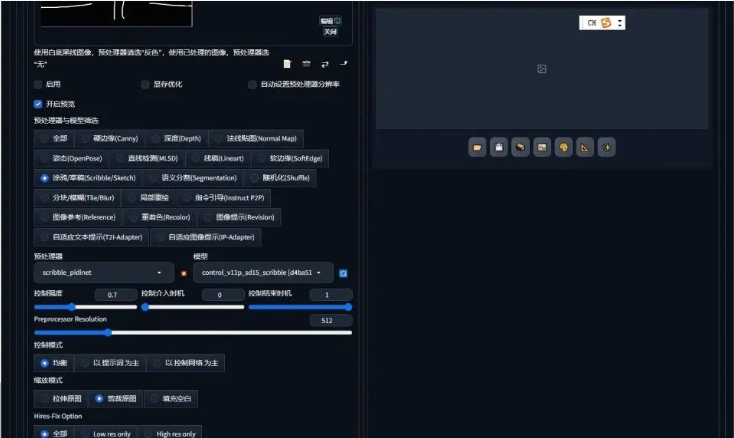Image resolution: width=734 pixels, height=438 pixels.
Task: Select the 局部重绘 inpaint filter option
Action: 148,197
